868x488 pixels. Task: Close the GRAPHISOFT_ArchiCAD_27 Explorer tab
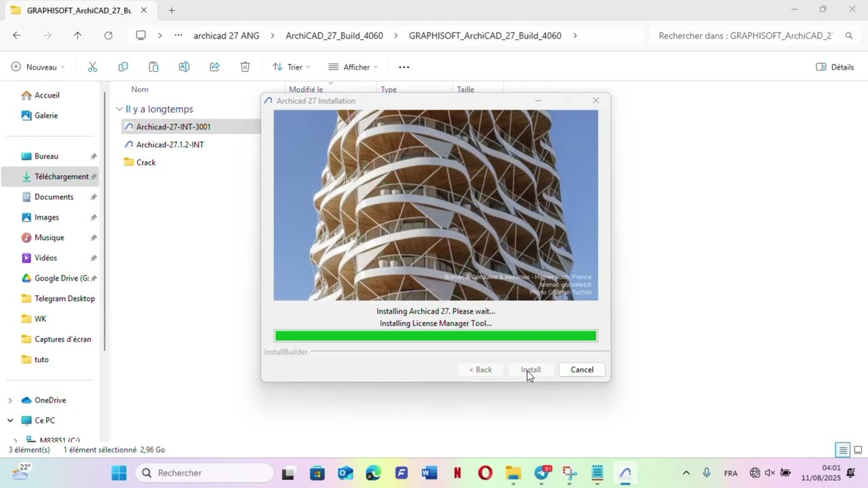click(144, 10)
